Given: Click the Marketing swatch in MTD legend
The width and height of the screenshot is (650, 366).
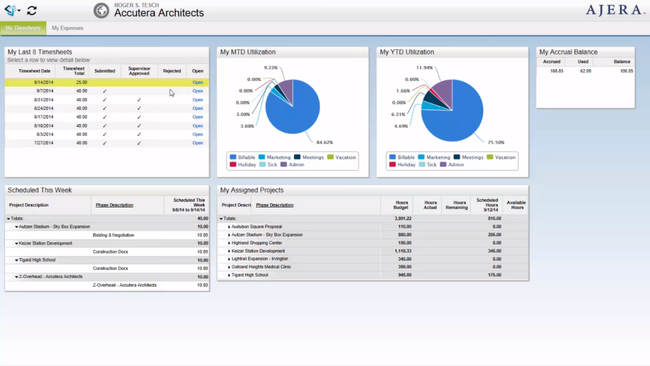Looking at the screenshot, I should pyautogui.click(x=262, y=157).
